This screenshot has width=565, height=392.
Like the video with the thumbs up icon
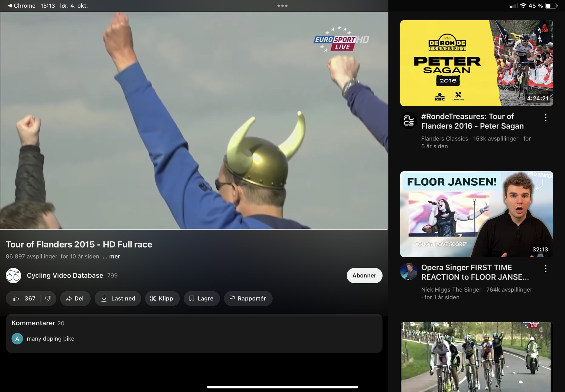(x=16, y=299)
